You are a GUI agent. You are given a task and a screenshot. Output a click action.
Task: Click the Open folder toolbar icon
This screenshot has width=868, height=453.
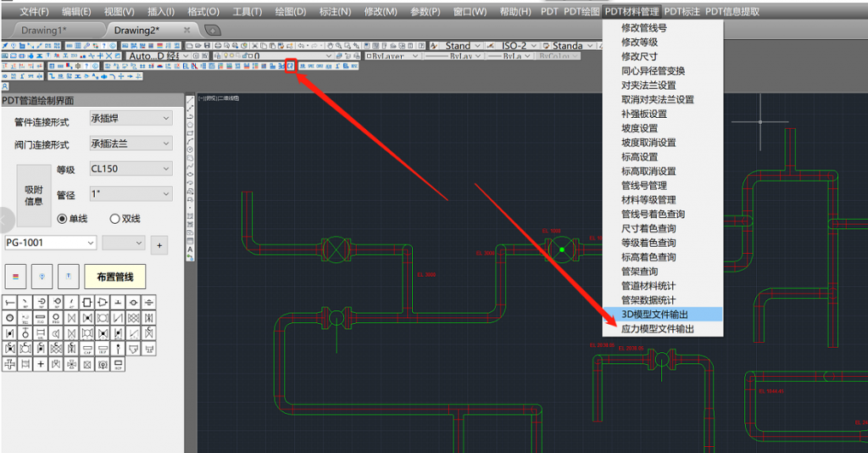[x=198, y=45]
